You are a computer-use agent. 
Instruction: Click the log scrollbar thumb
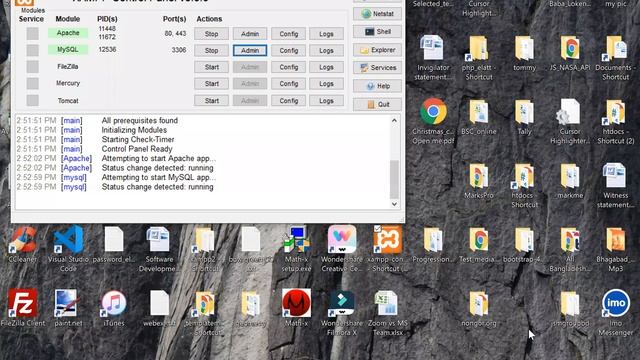(x=394, y=179)
